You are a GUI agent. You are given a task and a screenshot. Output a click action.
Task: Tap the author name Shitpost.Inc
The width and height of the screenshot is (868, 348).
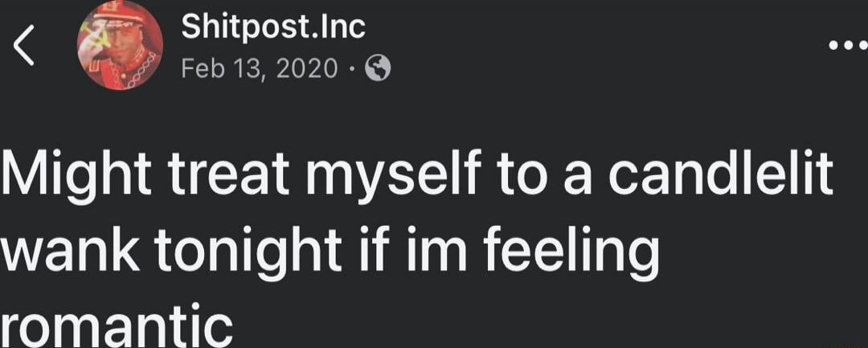(x=273, y=27)
